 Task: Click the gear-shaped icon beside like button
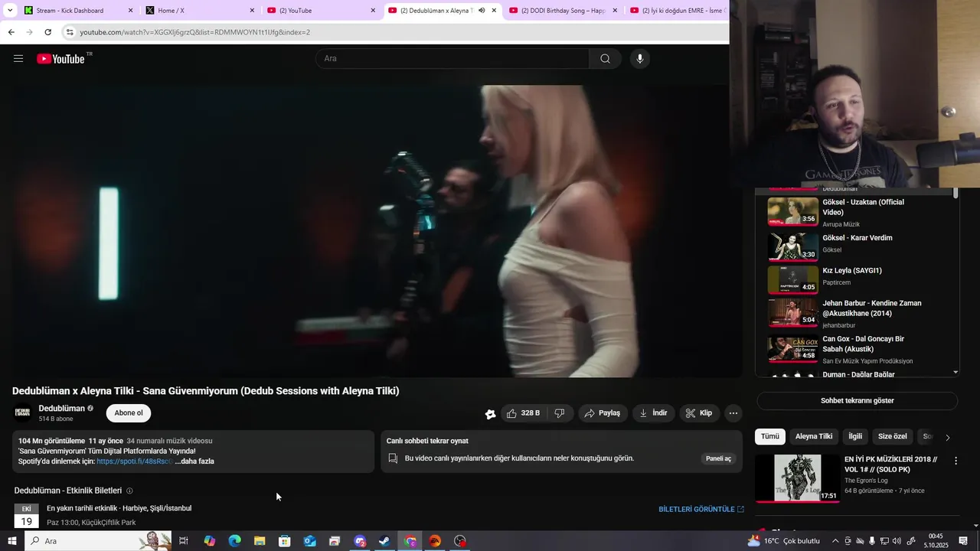[x=490, y=414]
